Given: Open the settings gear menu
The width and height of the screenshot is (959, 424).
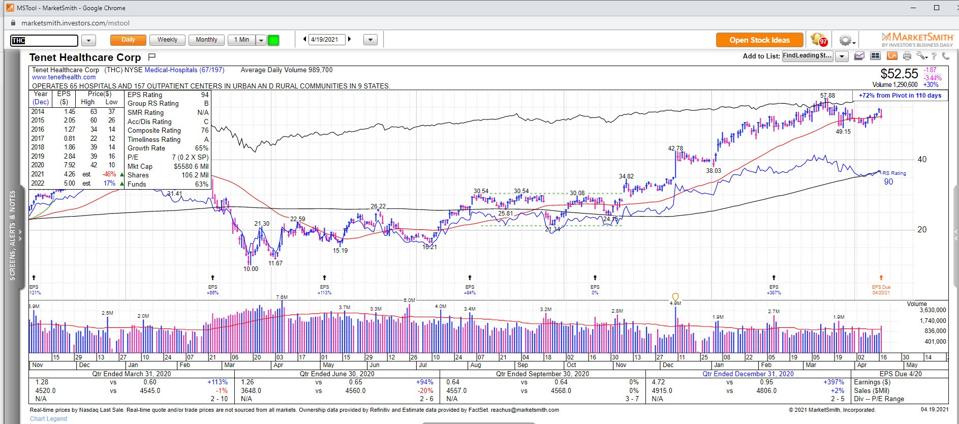Looking at the screenshot, I should coord(846,40).
